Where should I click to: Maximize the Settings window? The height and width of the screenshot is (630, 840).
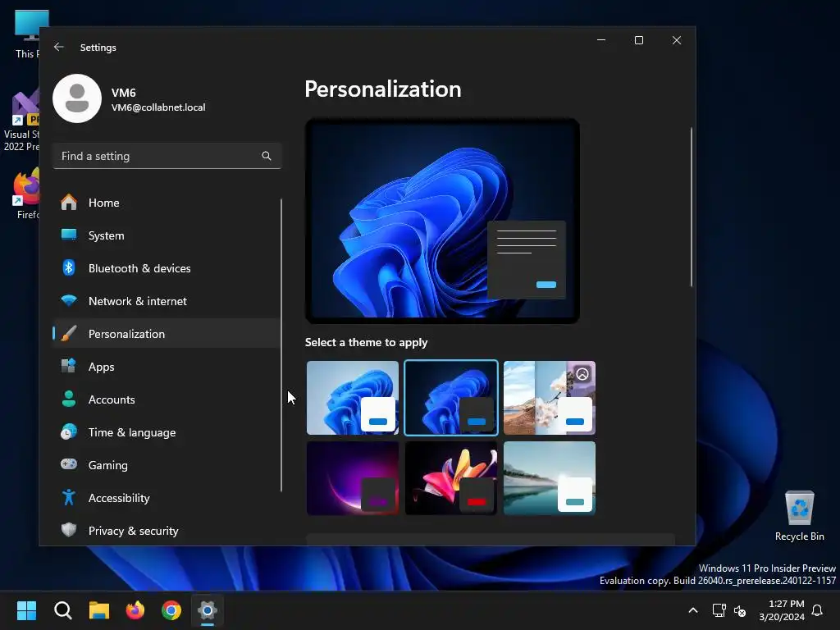click(x=638, y=40)
